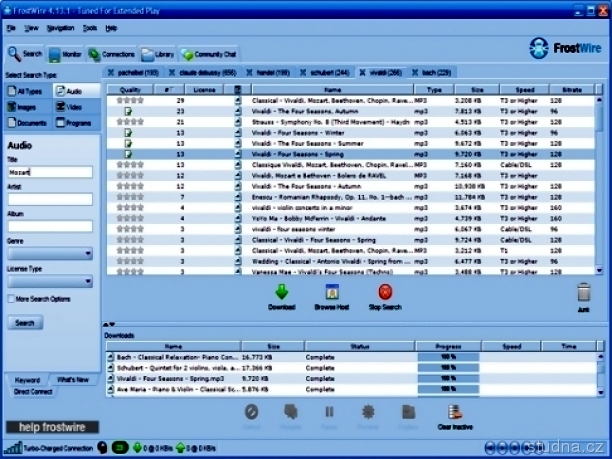Collapse the Downloads panel using divider arrows
The image size is (612, 459).
[x=111, y=324]
